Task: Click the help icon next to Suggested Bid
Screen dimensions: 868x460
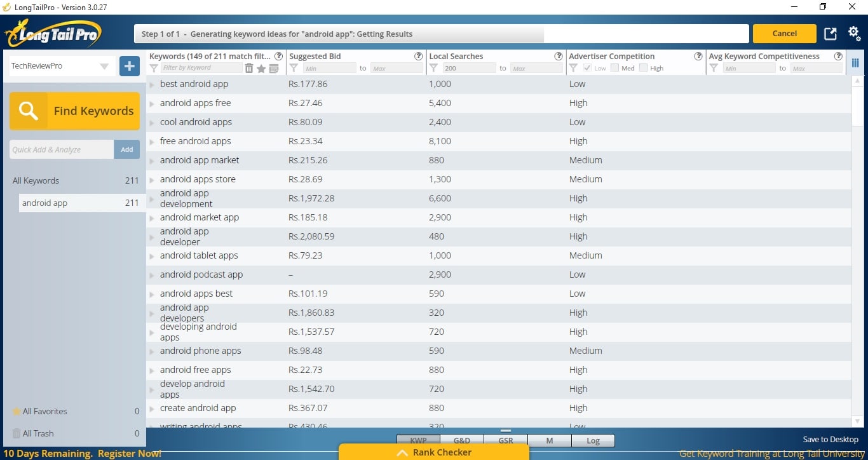Action: click(418, 57)
